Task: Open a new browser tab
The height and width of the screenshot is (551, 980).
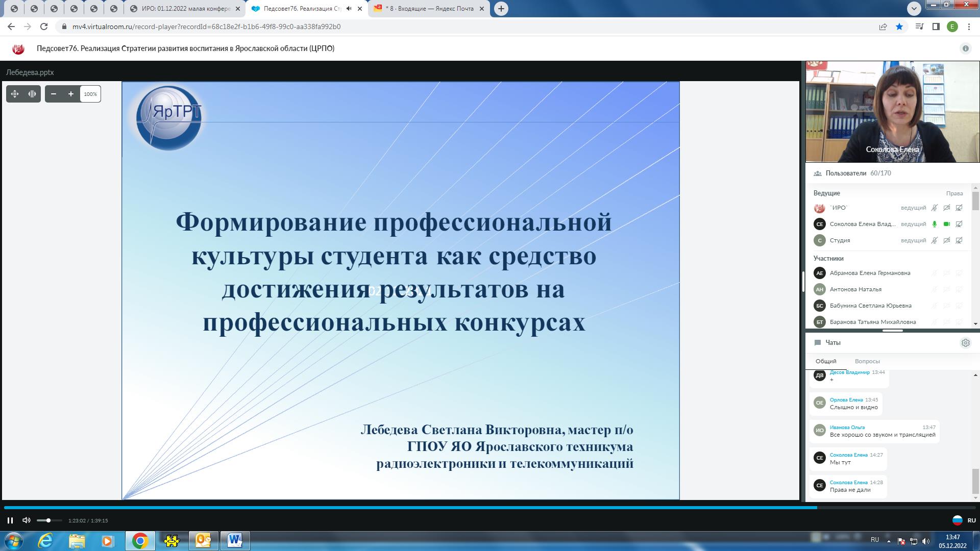Action: click(x=501, y=9)
